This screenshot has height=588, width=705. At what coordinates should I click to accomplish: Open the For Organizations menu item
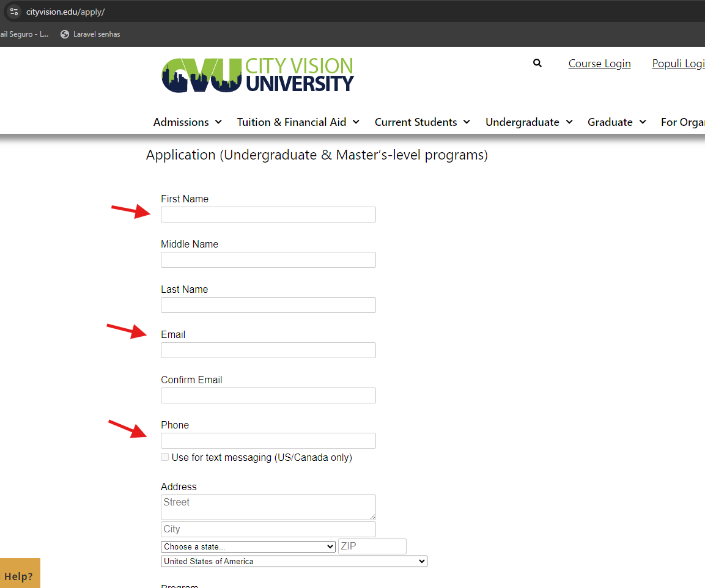pyautogui.click(x=683, y=122)
